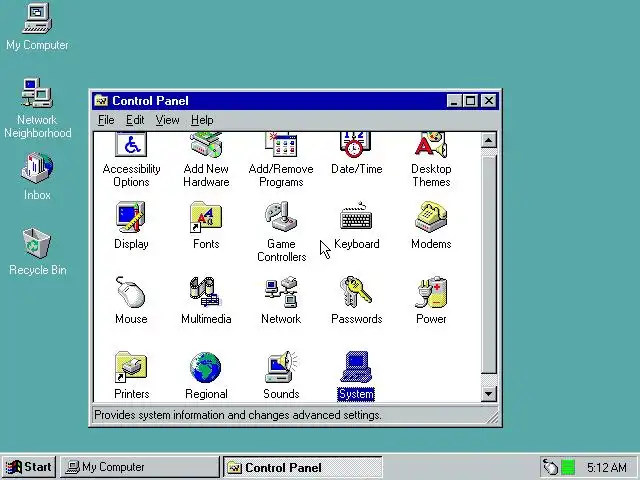The height and width of the screenshot is (480, 640).
Task: Minimize the Control Panel window
Action: pos(454,101)
